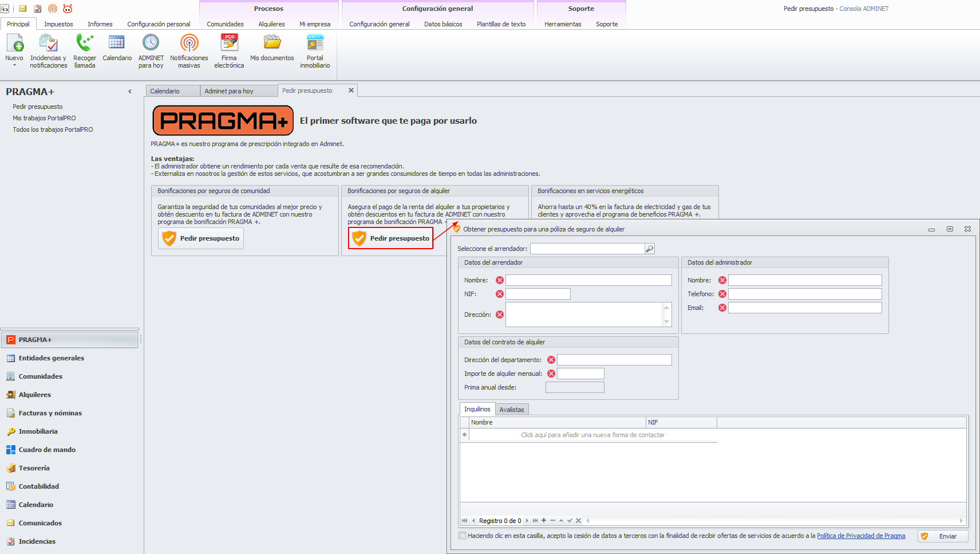Switch to the Avalistas tab
Image resolution: width=980 pixels, height=554 pixels.
click(x=512, y=410)
